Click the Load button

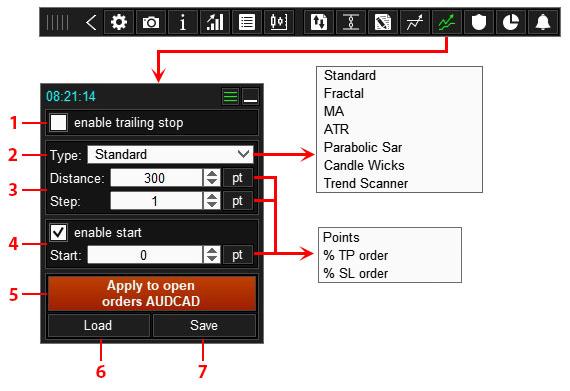pyautogui.click(x=99, y=325)
